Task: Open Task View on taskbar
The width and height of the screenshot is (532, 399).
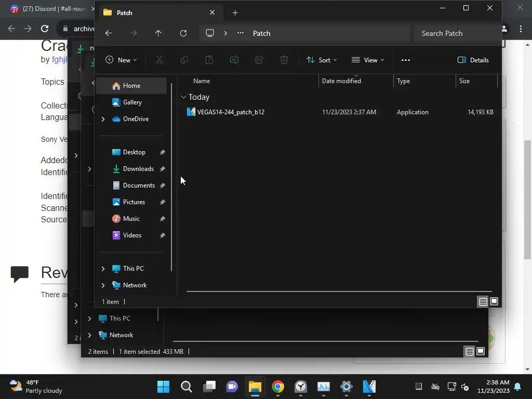Action: tap(209, 387)
